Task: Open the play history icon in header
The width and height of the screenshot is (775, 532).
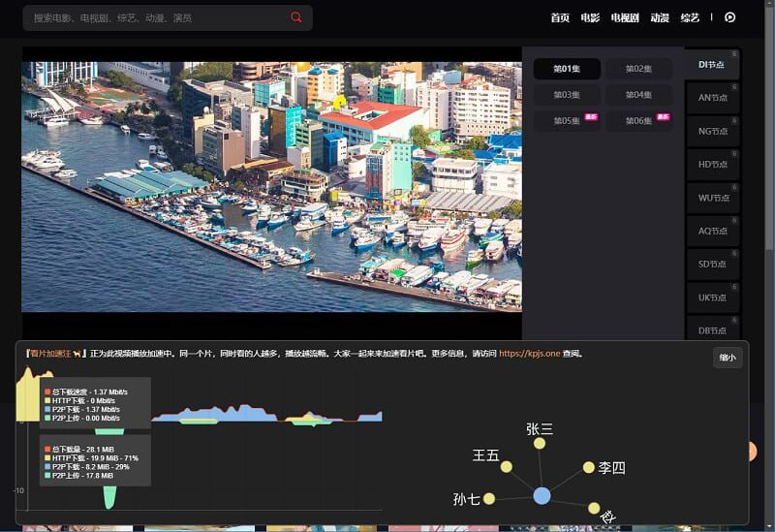Action: (x=730, y=17)
